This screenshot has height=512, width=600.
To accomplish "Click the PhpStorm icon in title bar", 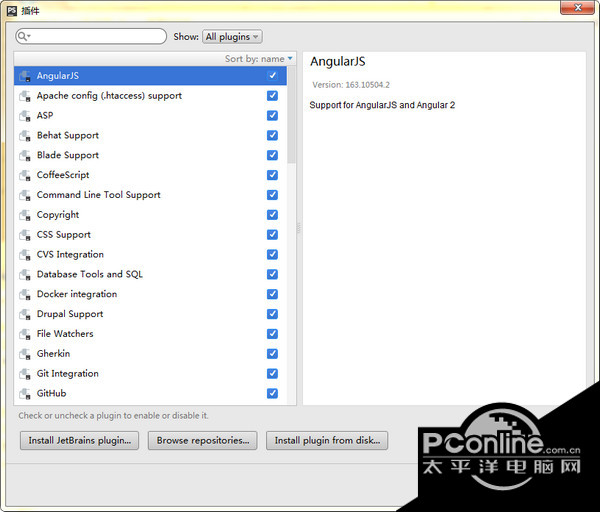I will [12, 11].
